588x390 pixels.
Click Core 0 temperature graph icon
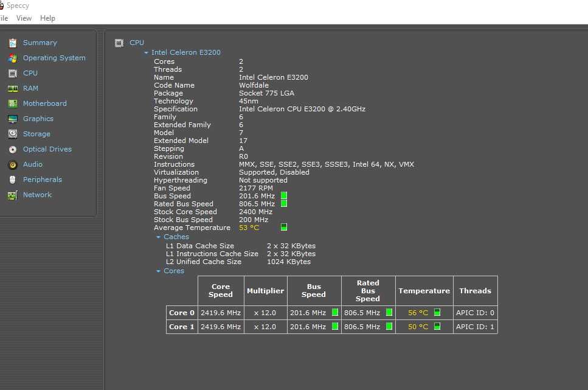pyautogui.click(x=437, y=312)
